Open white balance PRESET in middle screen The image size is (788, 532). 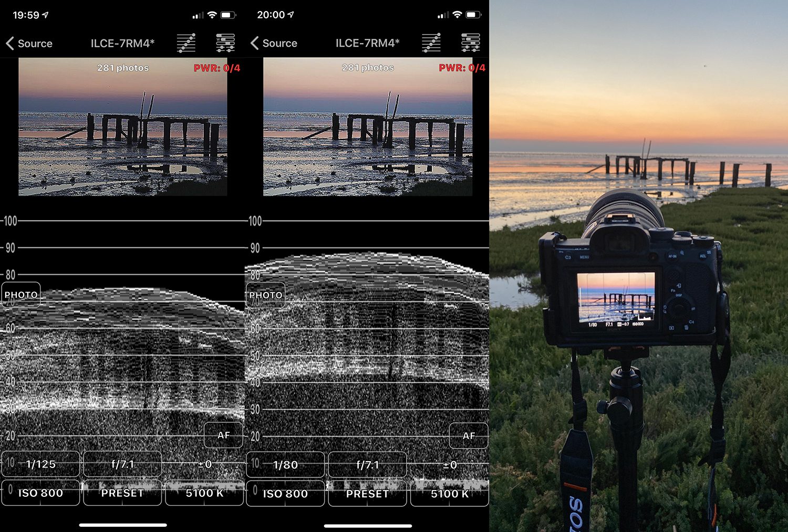(x=367, y=493)
